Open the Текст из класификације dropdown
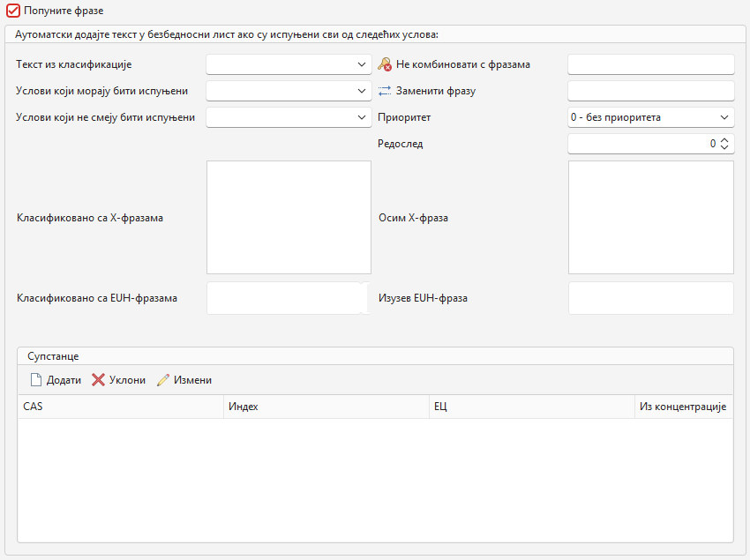 (x=289, y=64)
